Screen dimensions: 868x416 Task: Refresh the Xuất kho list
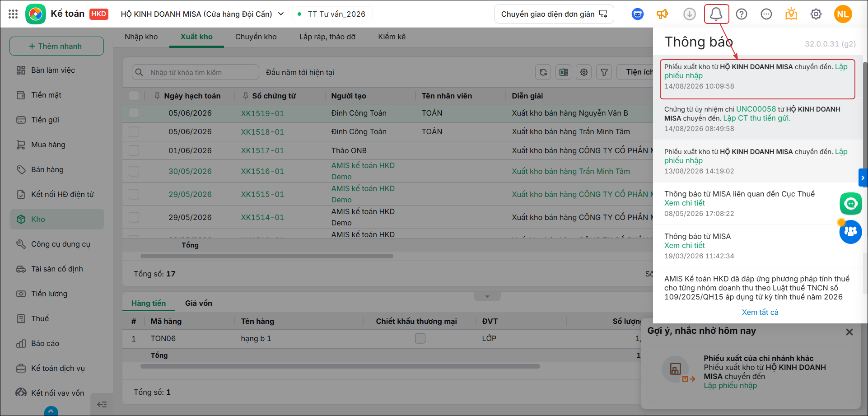[543, 72]
